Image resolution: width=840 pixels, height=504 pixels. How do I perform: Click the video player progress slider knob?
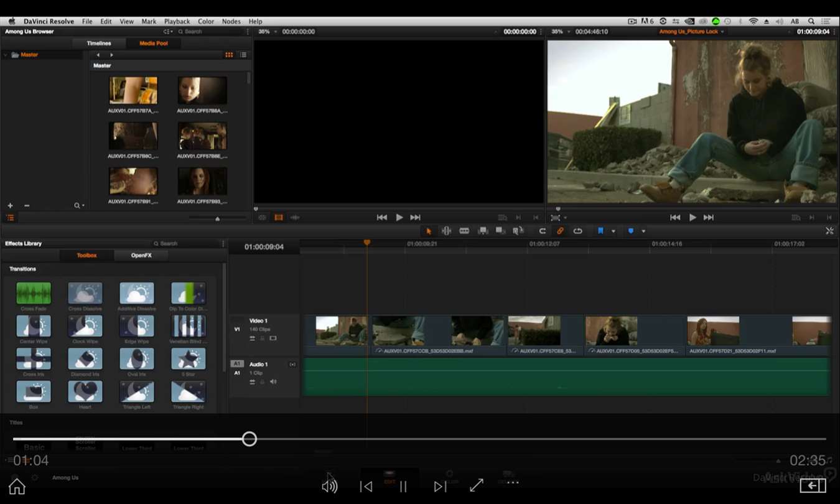249,439
